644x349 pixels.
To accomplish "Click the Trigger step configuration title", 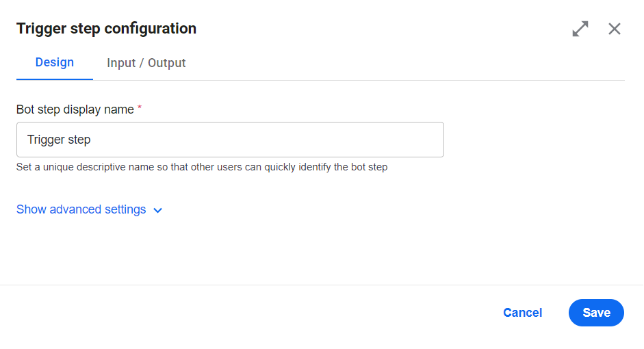I will 106,29.
